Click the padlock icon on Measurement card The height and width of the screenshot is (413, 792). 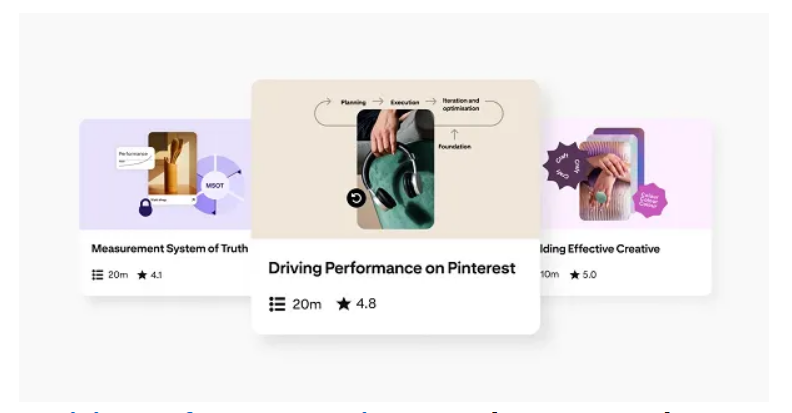click(145, 208)
